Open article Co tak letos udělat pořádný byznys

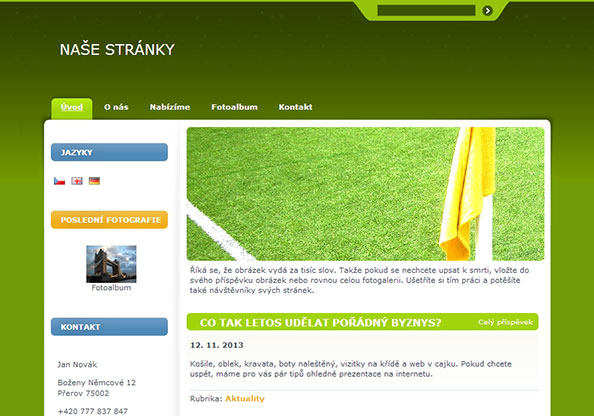[x=320, y=322]
